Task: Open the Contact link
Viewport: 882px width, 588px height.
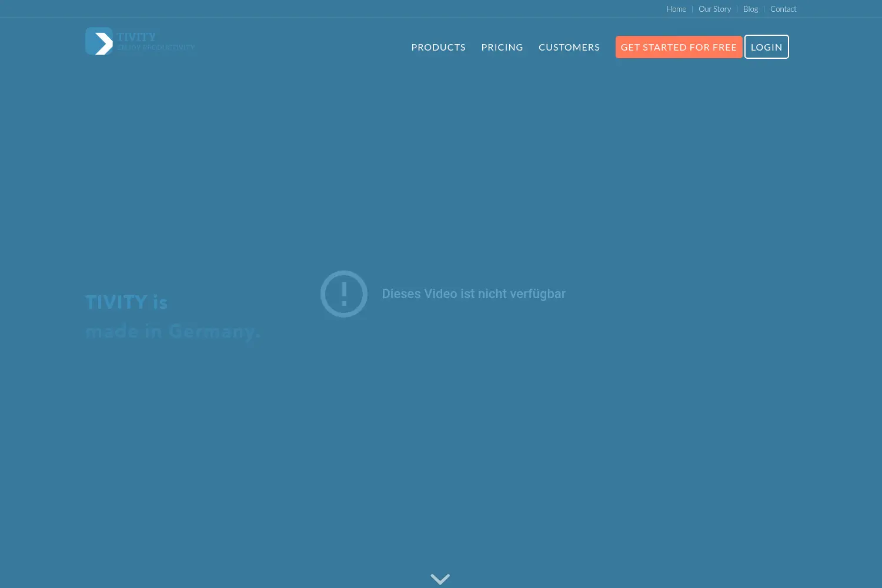Action: (783, 9)
